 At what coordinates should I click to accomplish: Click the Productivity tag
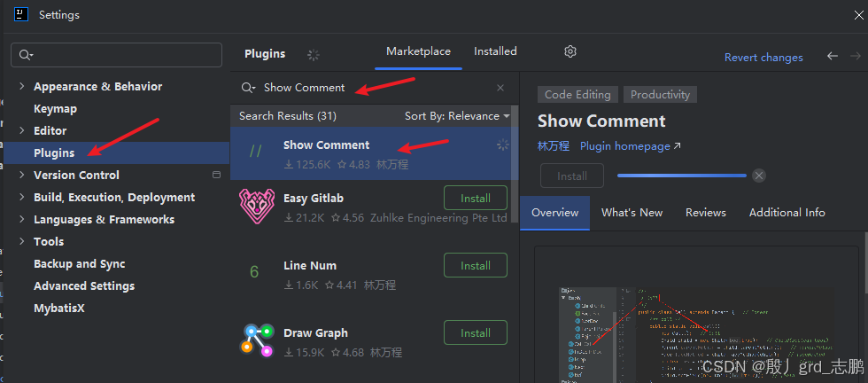(x=660, y=95)
